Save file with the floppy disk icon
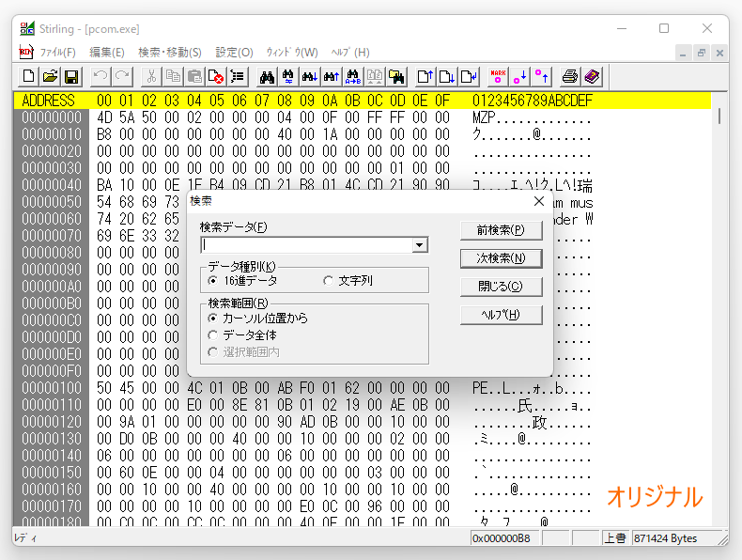Image resolution: width=742 pixels, height=560 pixels. 71,77
